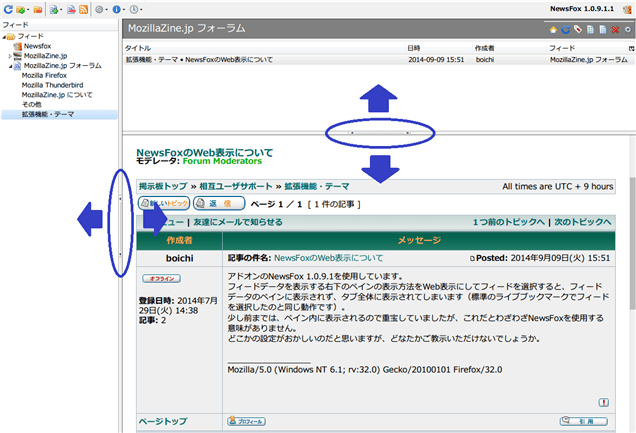Click the blue refresh feeds icon

[8, 9]
